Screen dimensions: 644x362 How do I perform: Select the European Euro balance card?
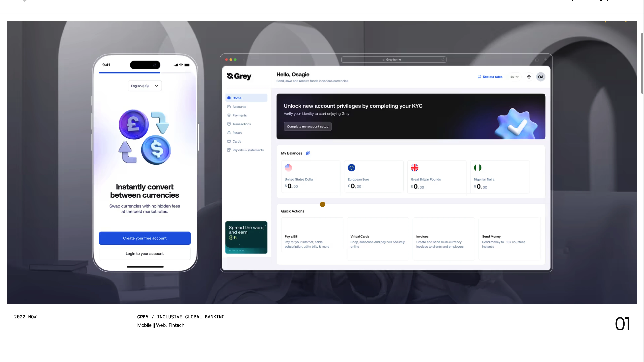pyautogui.click(x=374, y=177)
